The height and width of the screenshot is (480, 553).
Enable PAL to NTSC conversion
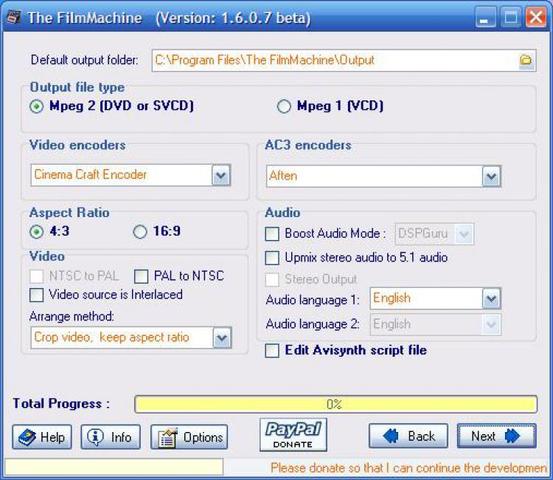[x=141, y=276]
